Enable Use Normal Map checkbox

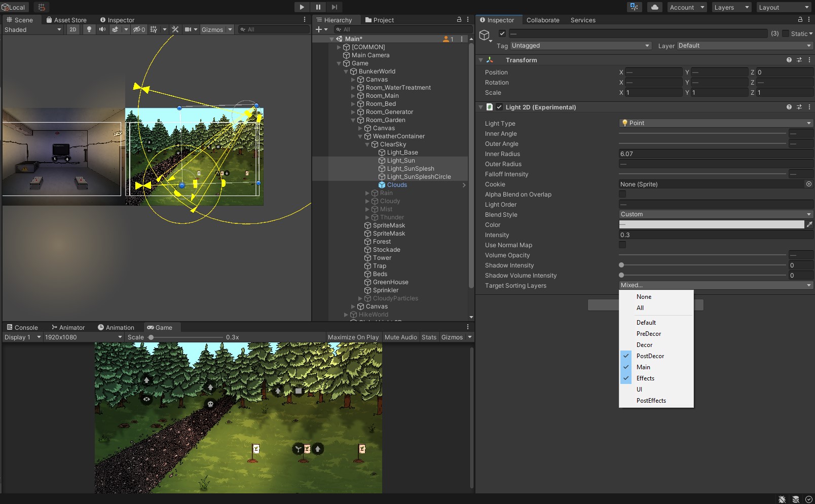click(x=622, y=245)
